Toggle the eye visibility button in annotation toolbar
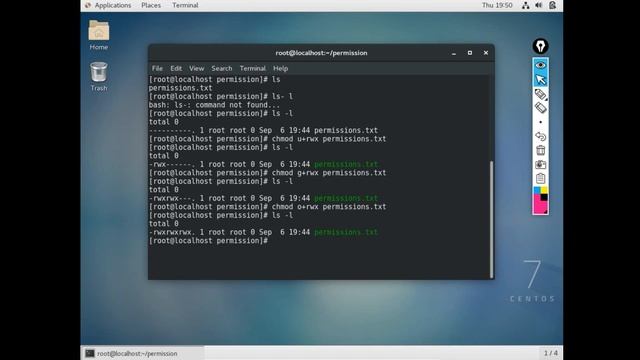 pyautogui.click(x=540, y=65)
